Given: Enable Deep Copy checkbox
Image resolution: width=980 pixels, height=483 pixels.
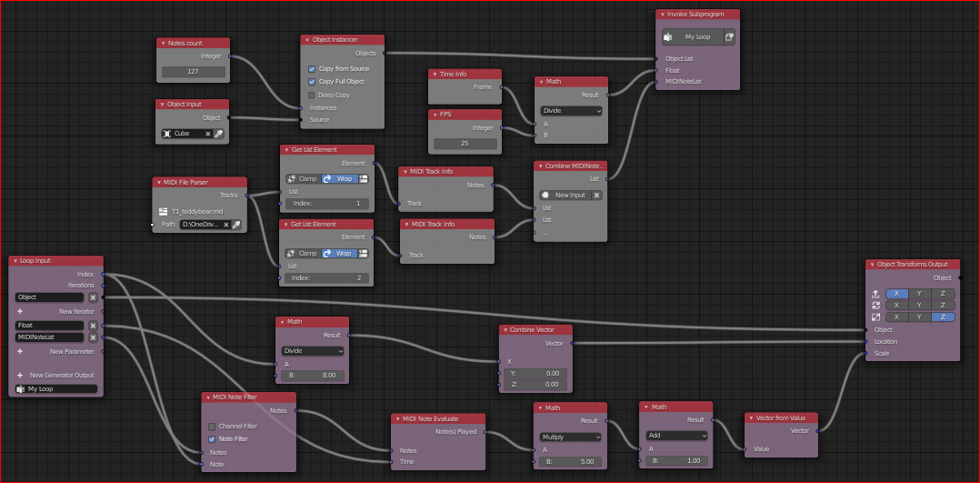Looking at the screenshot, I should (x=311, y=96).
